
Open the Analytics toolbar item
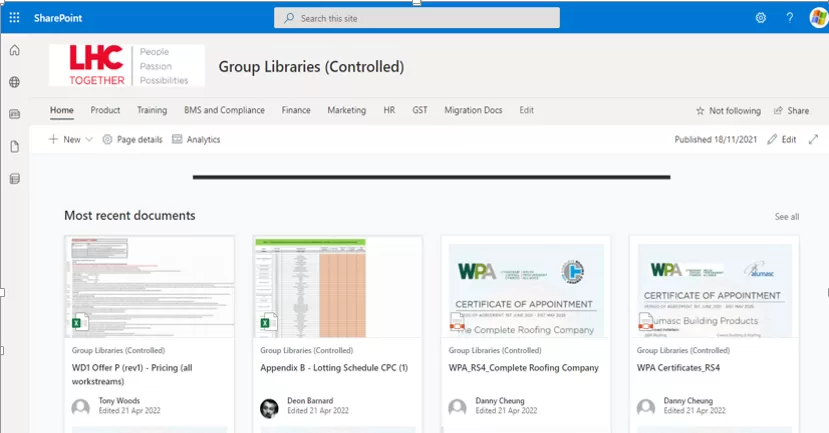coord(196,140)
